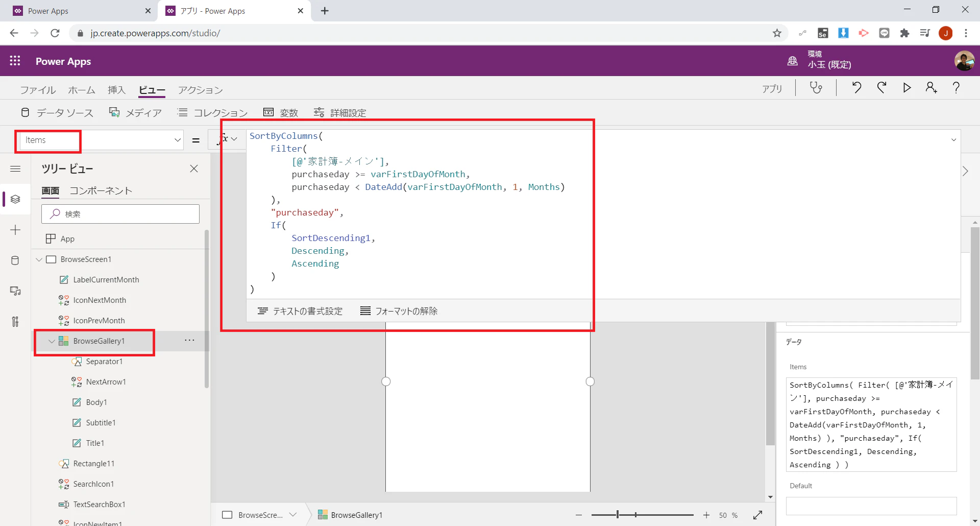Screen dimensions: 980x526
Task: Select NextArrow1 in tree view
Action: point(106,382)
